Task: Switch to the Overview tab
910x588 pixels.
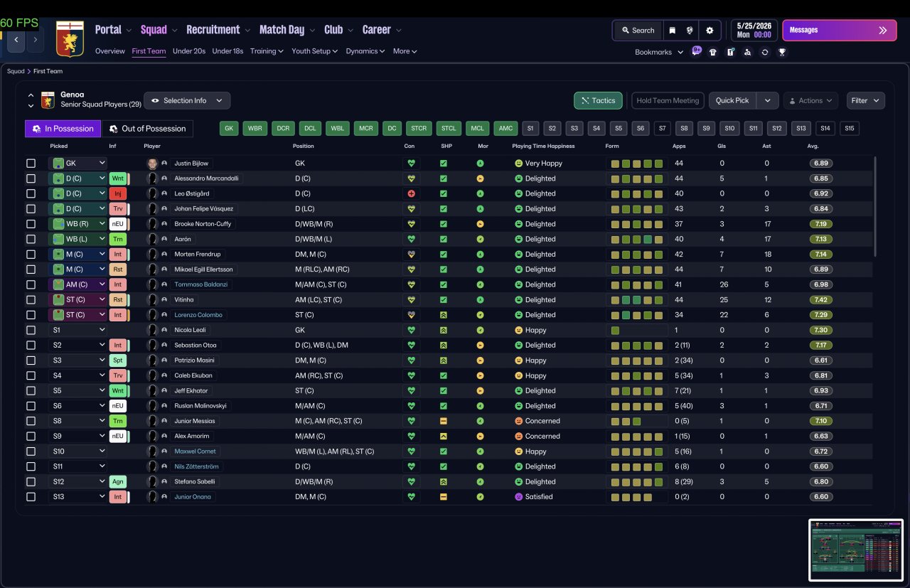Action: point(110,51)
